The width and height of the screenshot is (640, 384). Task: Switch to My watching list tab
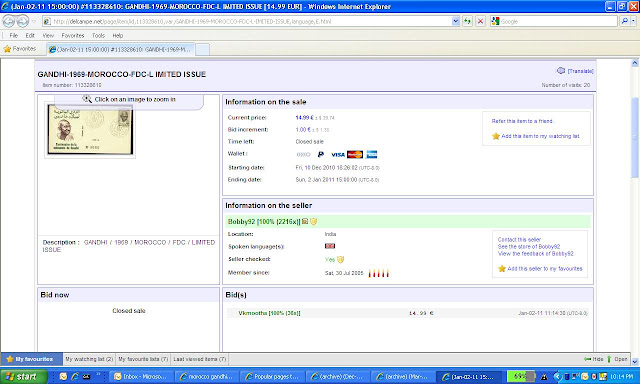pos(89,359)
